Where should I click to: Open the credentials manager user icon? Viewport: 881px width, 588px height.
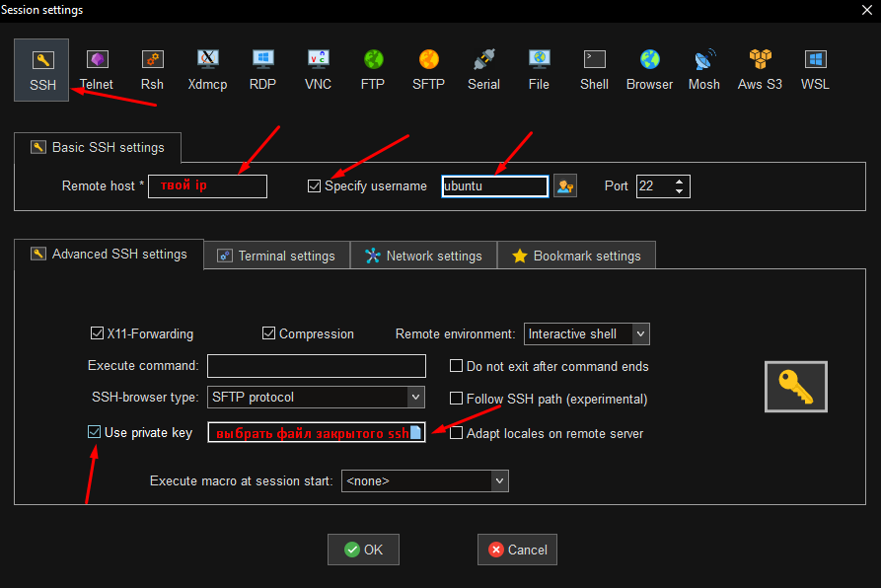tap(565, 185)
